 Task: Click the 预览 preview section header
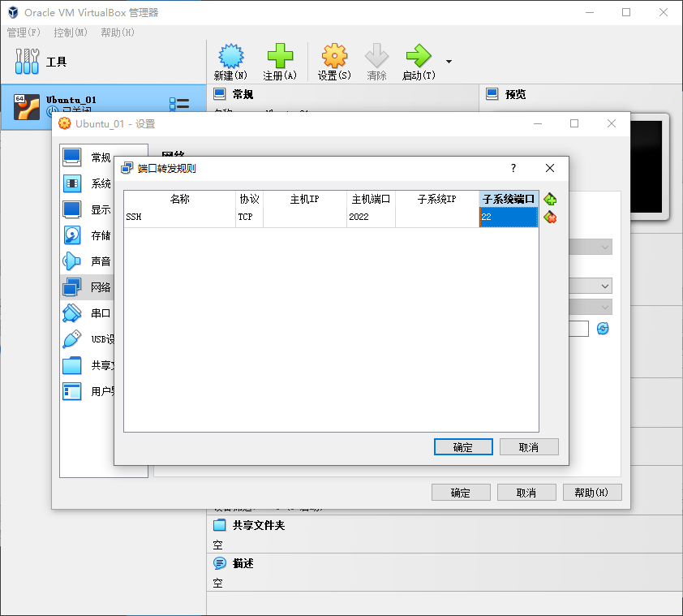(515, 94)
